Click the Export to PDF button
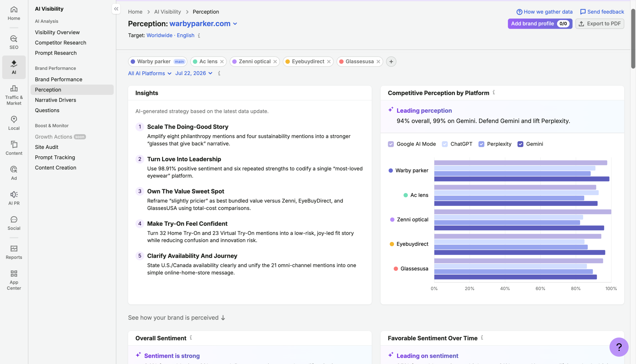The width and height of the screenshot is (636, 364). [599, 24]
